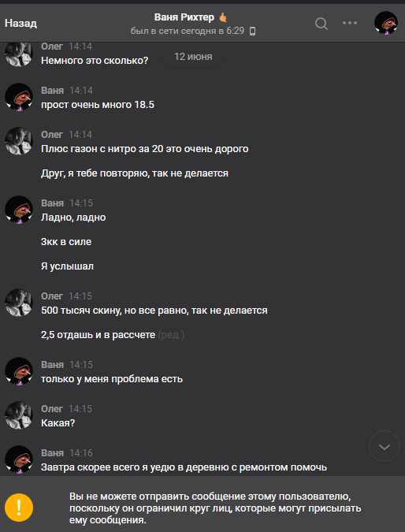Click Ваня's avatar beside 'только у меня проблема есть'
Viewport: 405px width, 532px height.
tap(19, 371)
